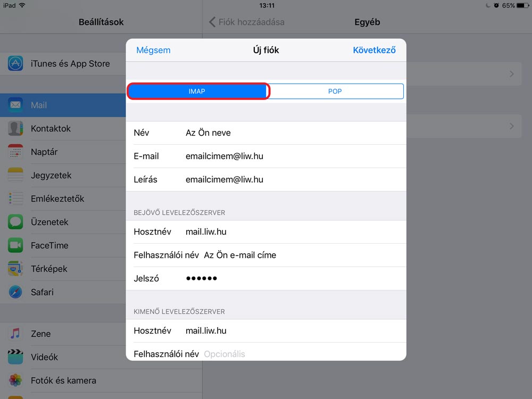Viewport: 532px width, 399px height.
Task: Tap the Mail envelope icon
Action: click(x=15, y=105)
